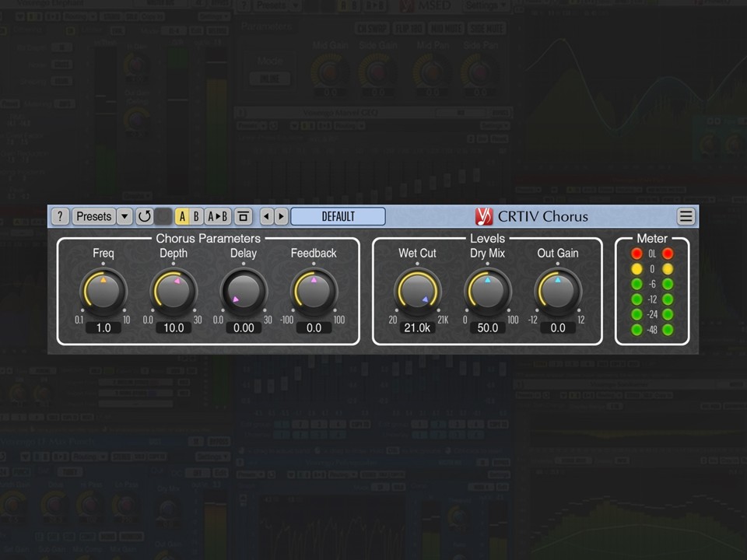Screen dimensions: 747x560
Task: Switch to state B
Action: [196, 217]
